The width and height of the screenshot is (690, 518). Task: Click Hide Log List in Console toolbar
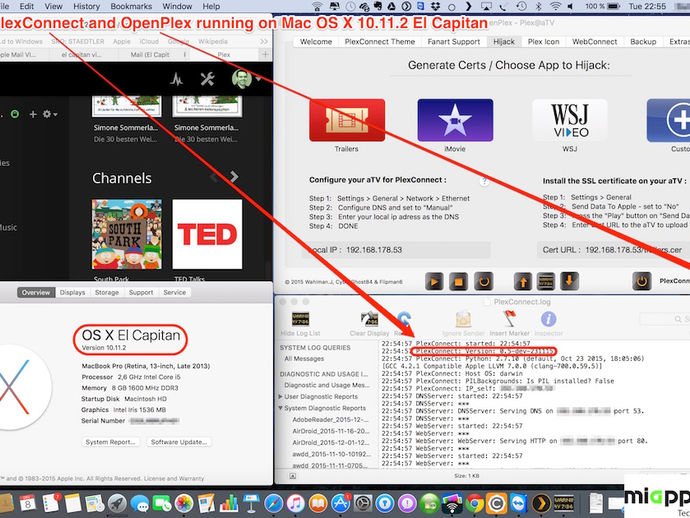300,323
